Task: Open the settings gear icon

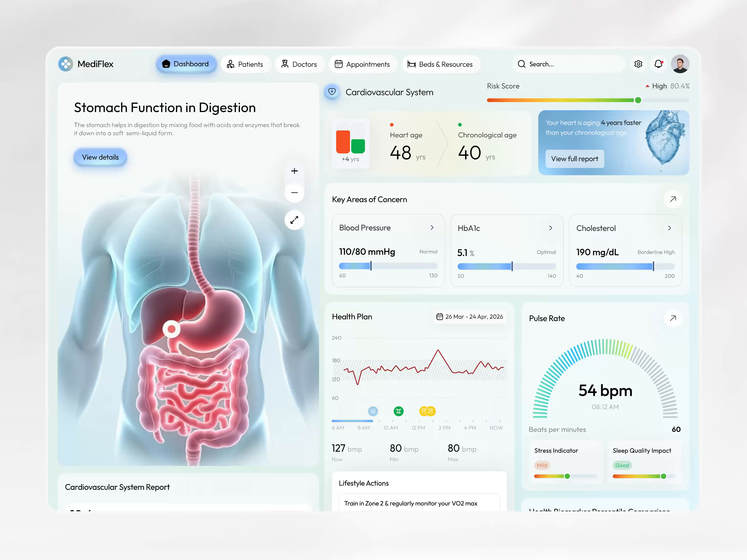Action: tap(638, 64)
